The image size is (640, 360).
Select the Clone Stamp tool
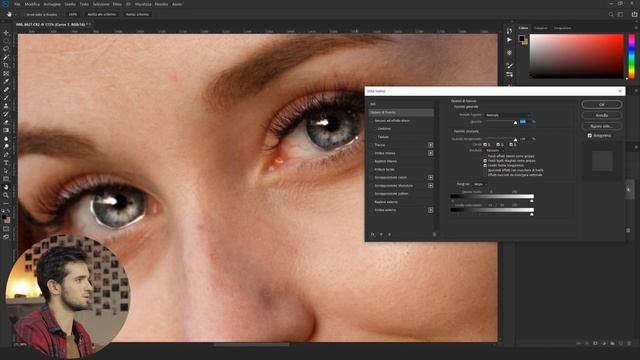[x=6, y=106]
